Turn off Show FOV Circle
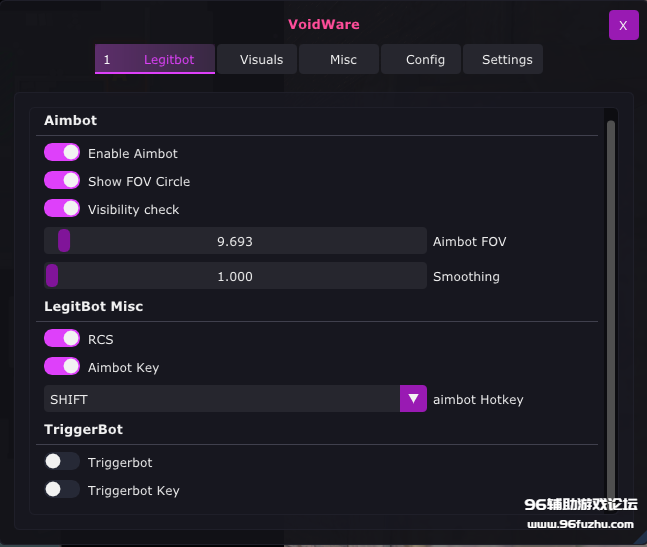 pyautogui.click(x=62, y=181)
